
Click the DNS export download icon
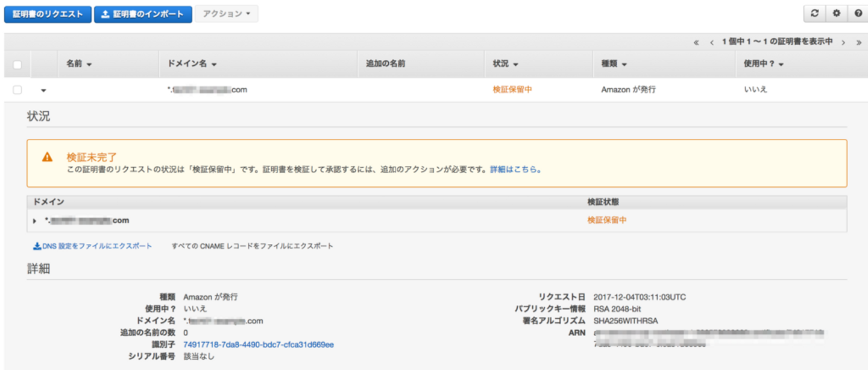point(37,246)
